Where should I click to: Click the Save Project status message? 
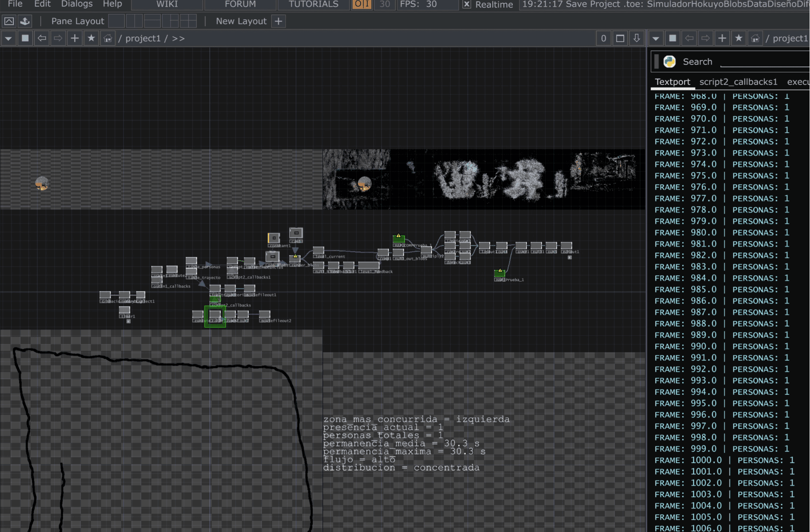(665, 4)
